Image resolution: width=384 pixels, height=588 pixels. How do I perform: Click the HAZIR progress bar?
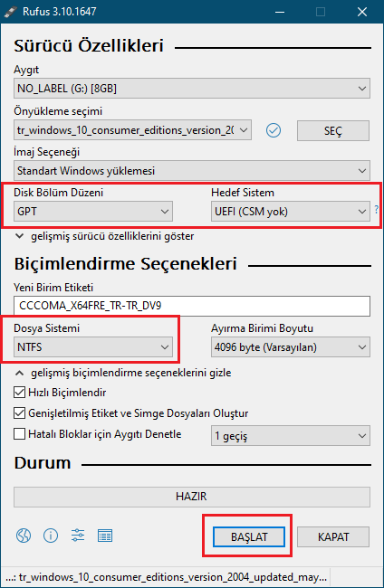pyautogui.click(x=192, y=497)
